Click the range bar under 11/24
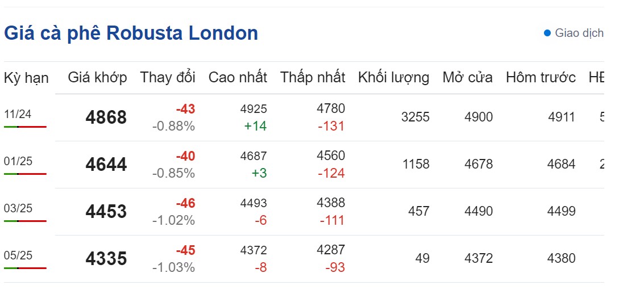 tap(25, 127)
